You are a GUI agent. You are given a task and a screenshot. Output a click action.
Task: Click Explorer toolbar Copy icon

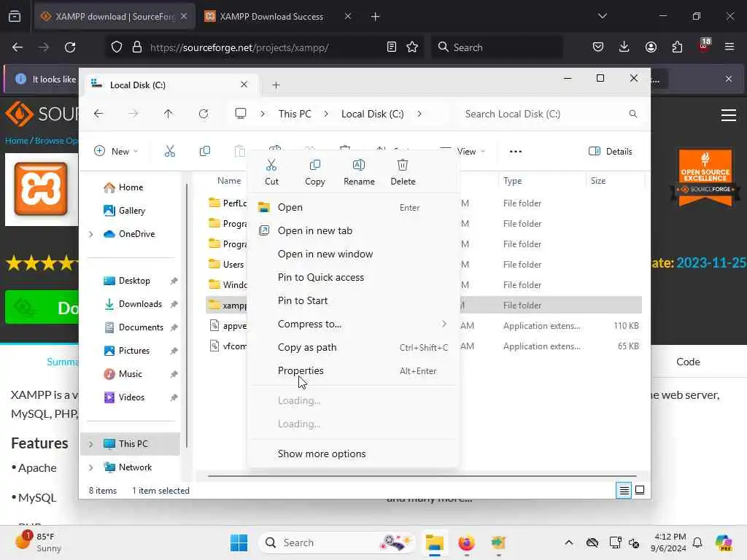[205, 152]
